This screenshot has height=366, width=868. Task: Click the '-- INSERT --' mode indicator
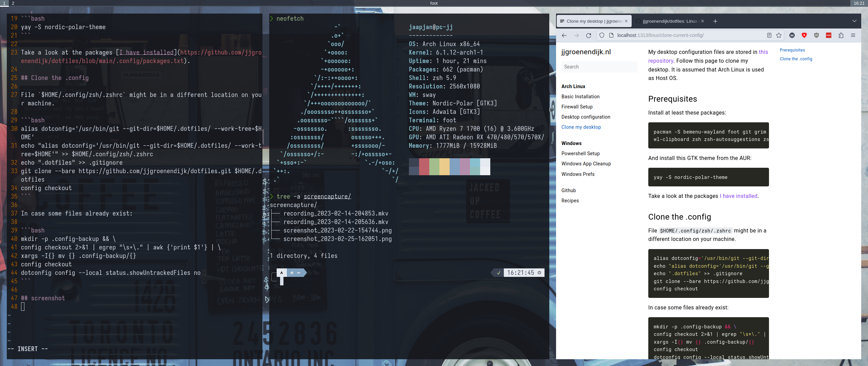point(27,349)
